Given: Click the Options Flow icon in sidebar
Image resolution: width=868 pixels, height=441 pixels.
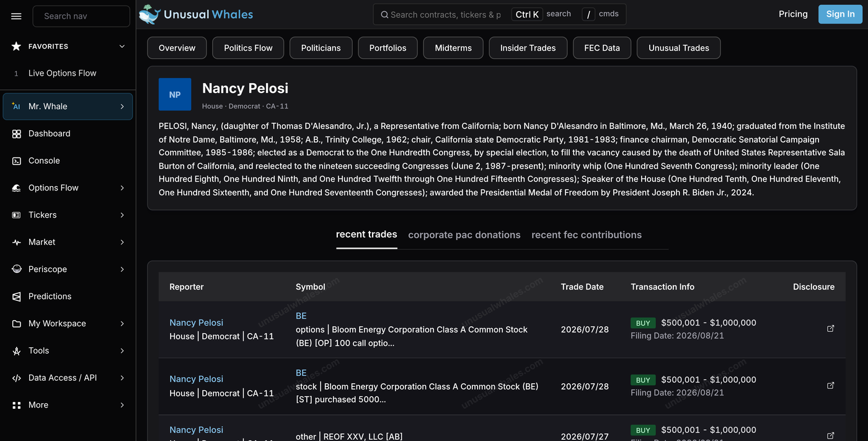Looking at the screenshot, I should (16, 188).
